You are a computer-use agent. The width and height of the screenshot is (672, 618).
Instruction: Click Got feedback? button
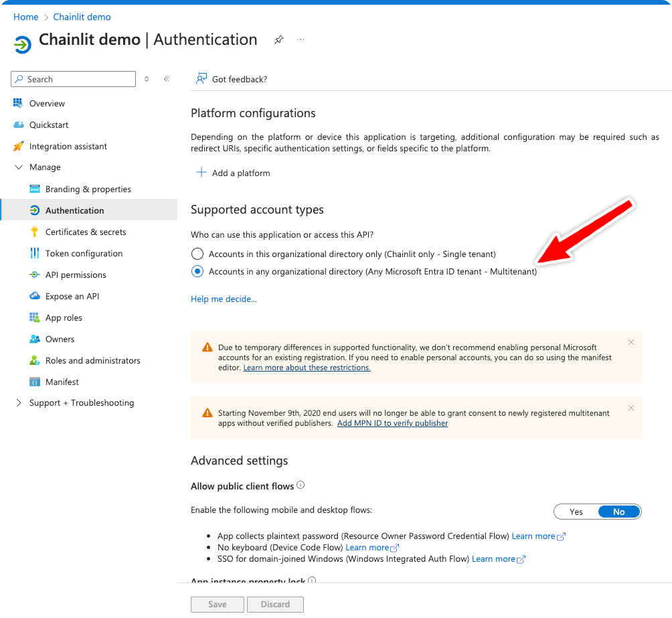pos(232,79)
